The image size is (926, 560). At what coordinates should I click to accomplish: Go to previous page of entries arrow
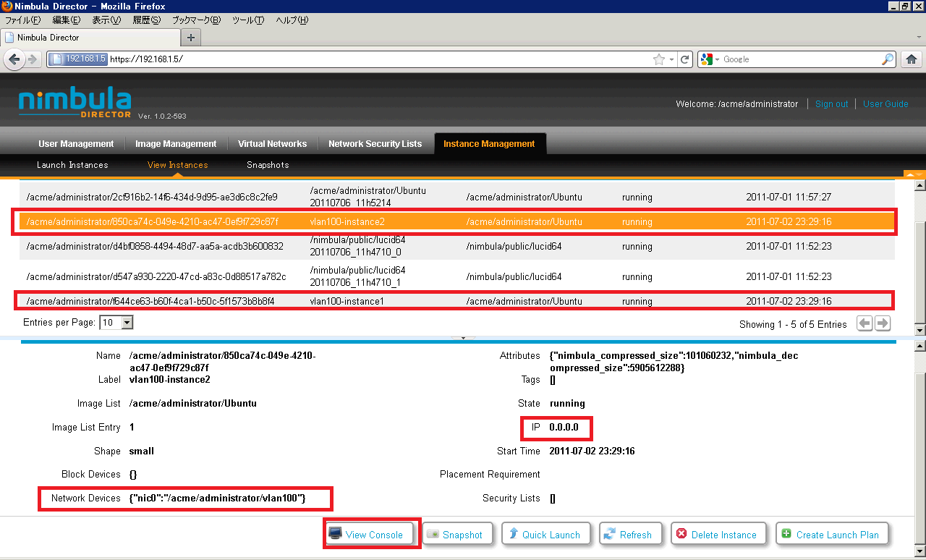pyautogui.click(x=865, y=323)
